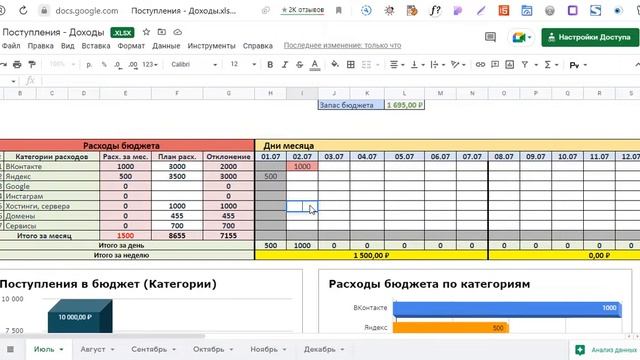Insert a link using the chain icon
Image resolution: width=640 pixels, height=360 pixels.
480,64
